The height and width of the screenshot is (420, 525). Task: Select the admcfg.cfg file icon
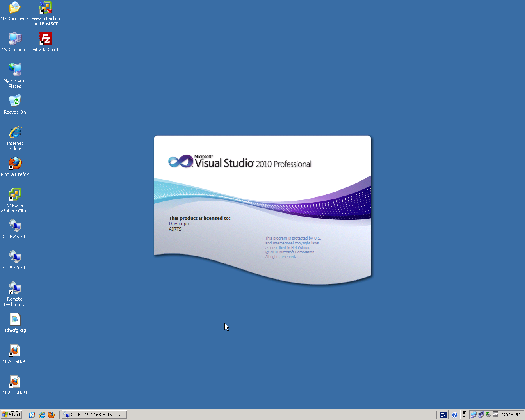tap(15, 322)
